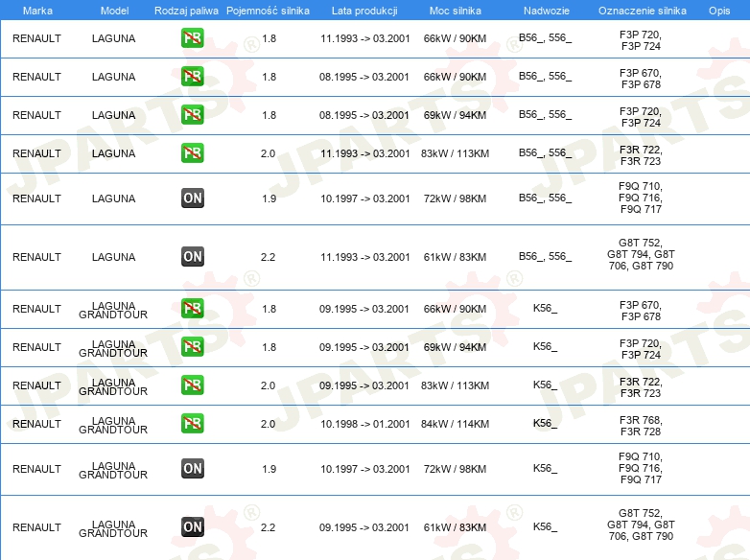Click '61kW / 83KM' in the Laguna B56_ row

pyautogui.click(x=455, y=257)
